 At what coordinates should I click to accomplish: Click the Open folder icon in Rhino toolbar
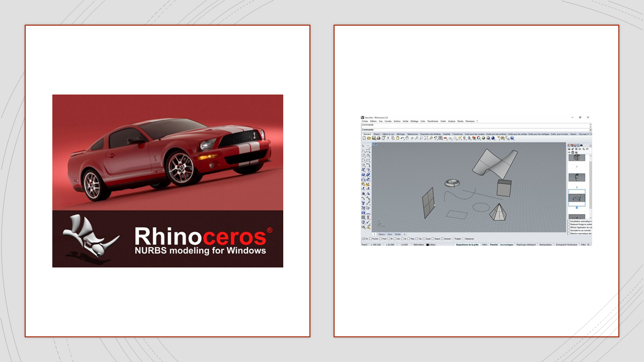[369, 138]
